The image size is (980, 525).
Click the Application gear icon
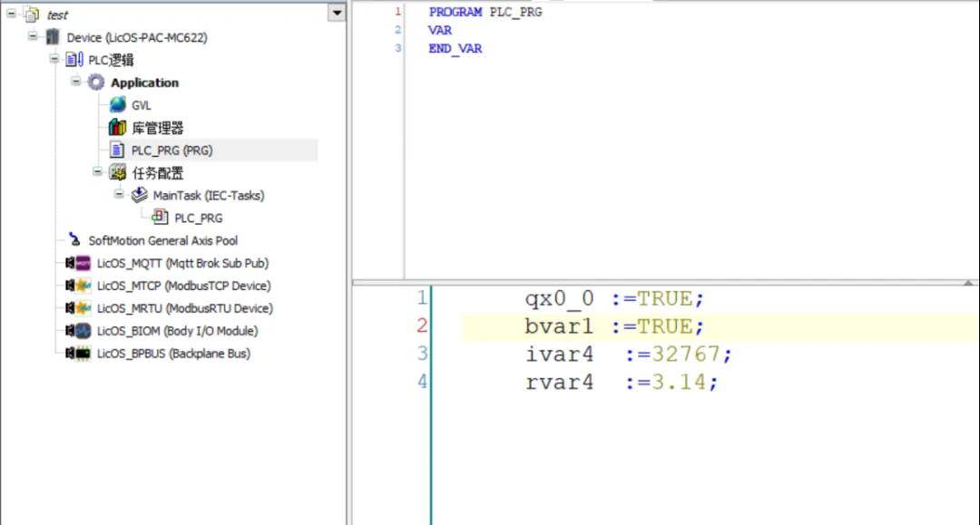(x=96, y=83)
